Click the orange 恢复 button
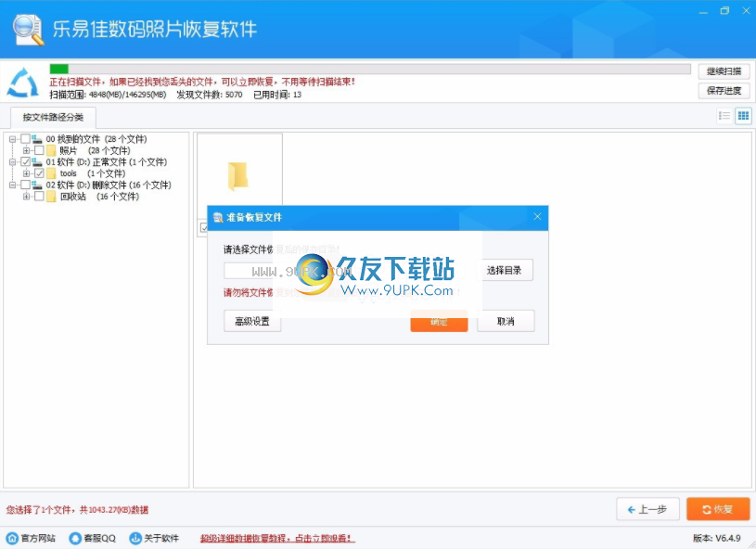The width and height of the screenshot is (756, 549). tap(718, 509)
